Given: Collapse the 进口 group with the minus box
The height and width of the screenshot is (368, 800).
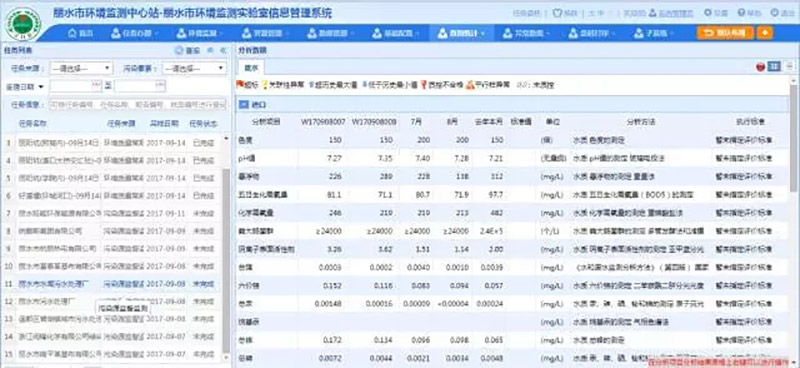Looking at the screenshot, I should click(x=243, y=105).
